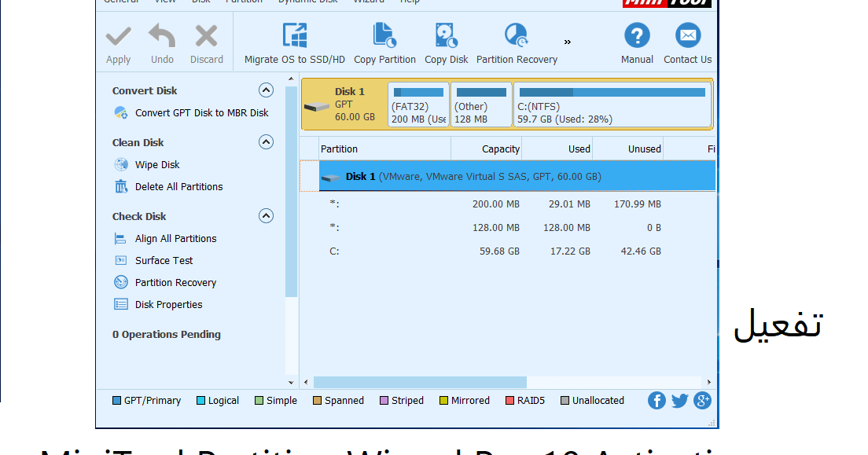Click the RAID5 legend swatch
This screenshot has height=455, width=868.
pyautogui.click(x=509, y=400)
